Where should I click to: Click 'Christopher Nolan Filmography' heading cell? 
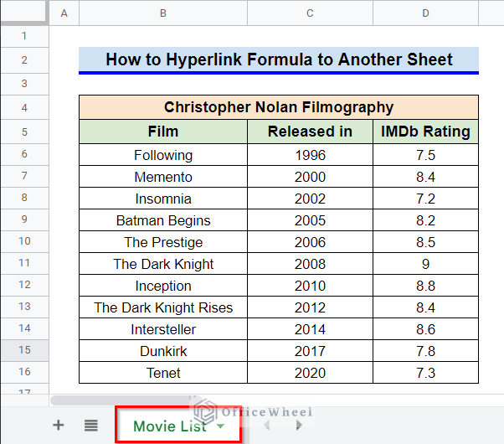click(279, 107)
